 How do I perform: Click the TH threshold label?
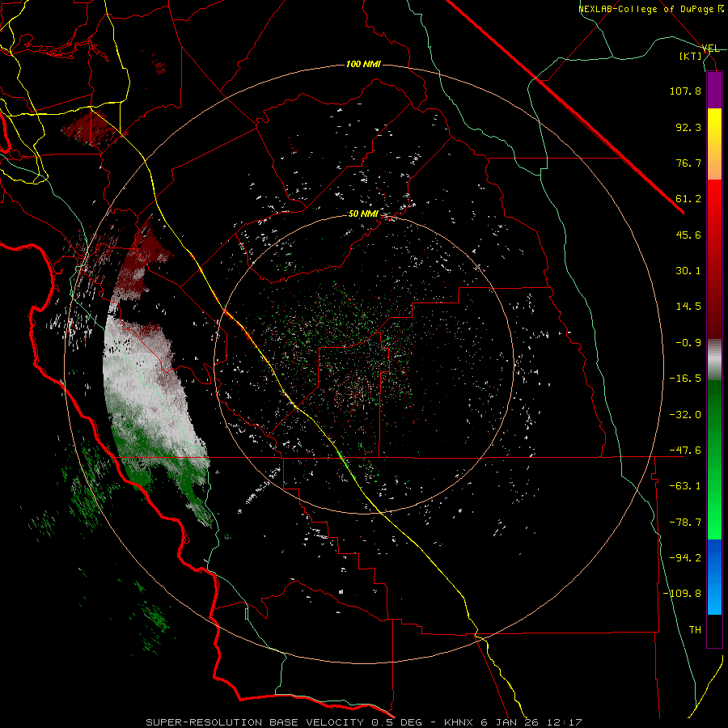tap(695, 630)
